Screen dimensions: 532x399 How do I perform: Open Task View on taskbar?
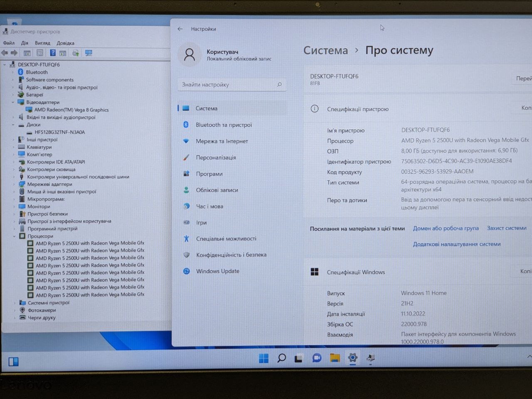tap(299, 358)
